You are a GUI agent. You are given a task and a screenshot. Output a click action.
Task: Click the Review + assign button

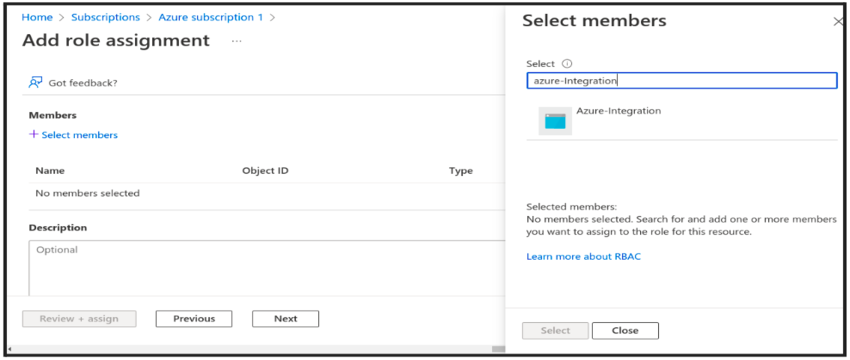(x=79, y=319)
